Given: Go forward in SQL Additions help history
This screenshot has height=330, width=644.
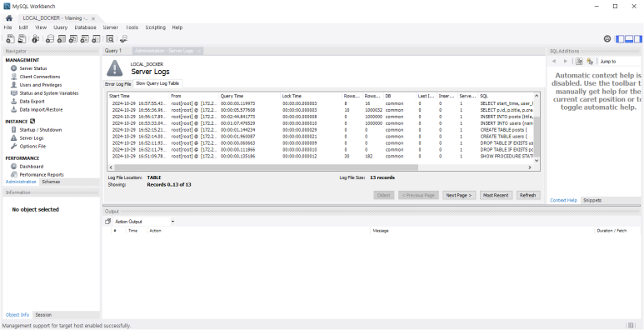Looking at the screenshot, I should 566,61.
